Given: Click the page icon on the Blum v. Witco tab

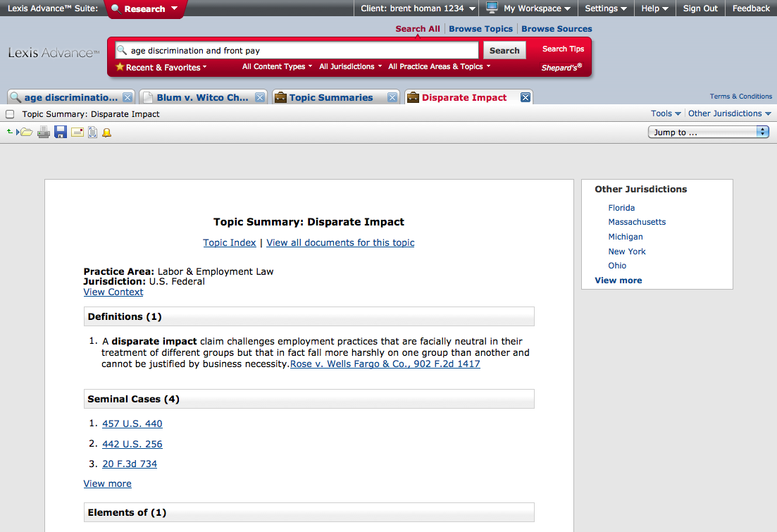Looking at the screenshot, I should click(148, 98).
